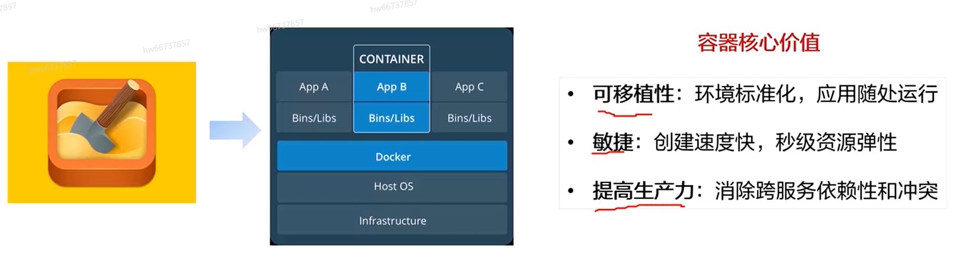The height and width of the screenshot is (267, 980).
Task: Select the Infrastructure layer
Action: pos(392,221)
